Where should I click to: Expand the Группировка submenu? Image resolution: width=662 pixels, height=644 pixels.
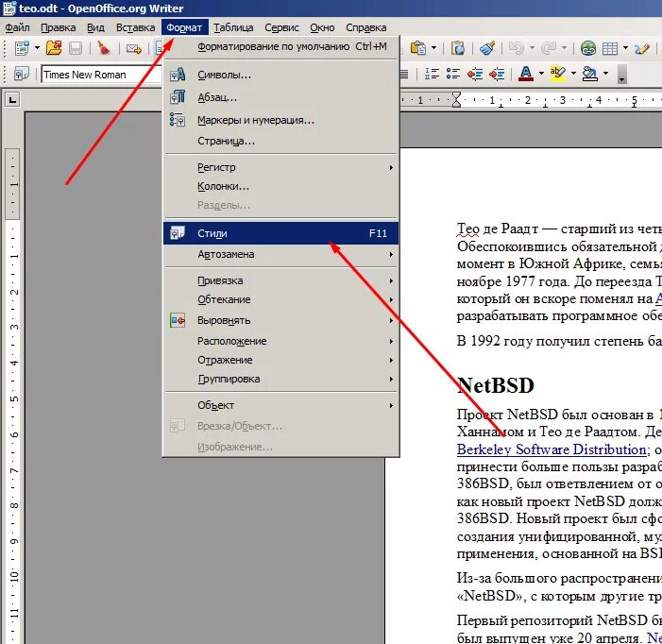280,379
